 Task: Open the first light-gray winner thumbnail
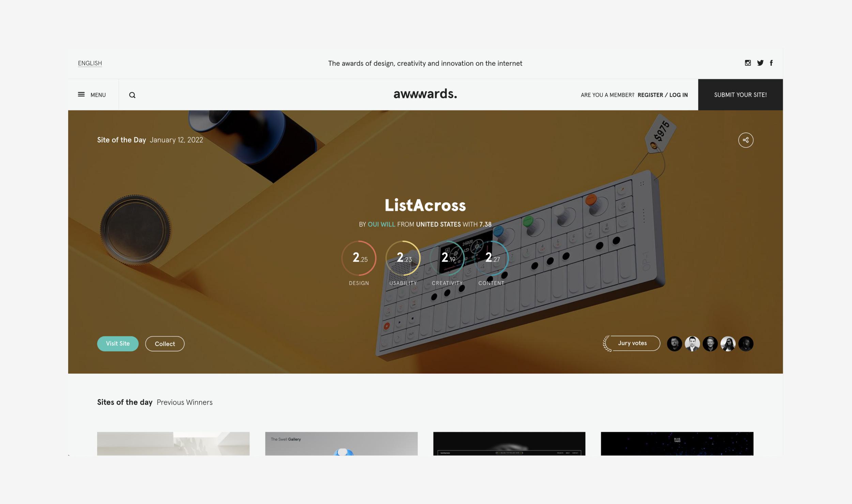[x=173, y=444]
